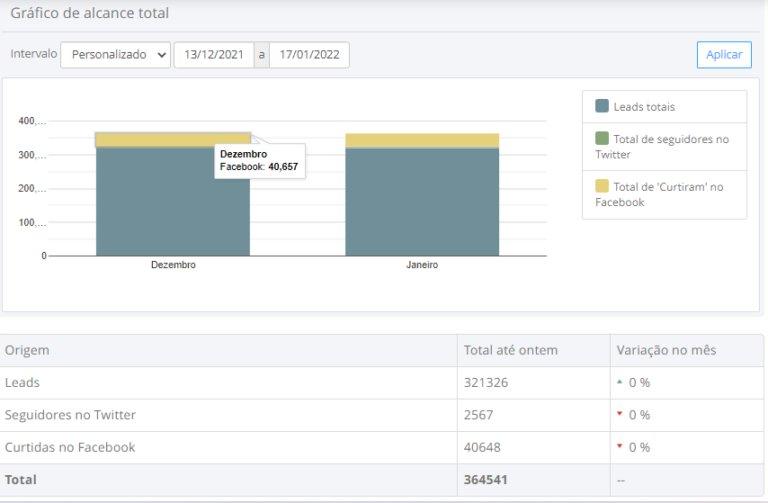This screenshot has width=768, height=503.
Task: Click the end date field 17/01/2022
Action: tap(309, 55)
